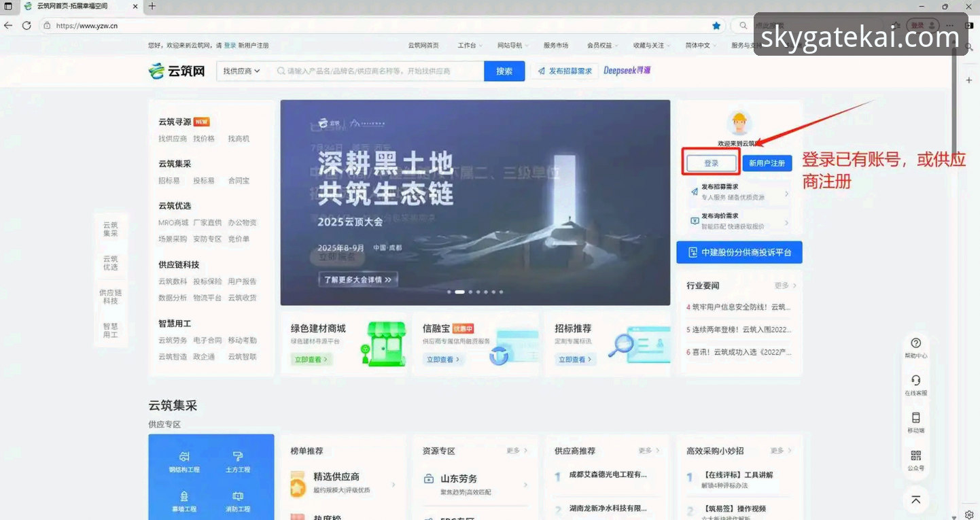Expand 更多 beside 行业要闻
This screenshot has width=980, height=520.
point(785,285)
